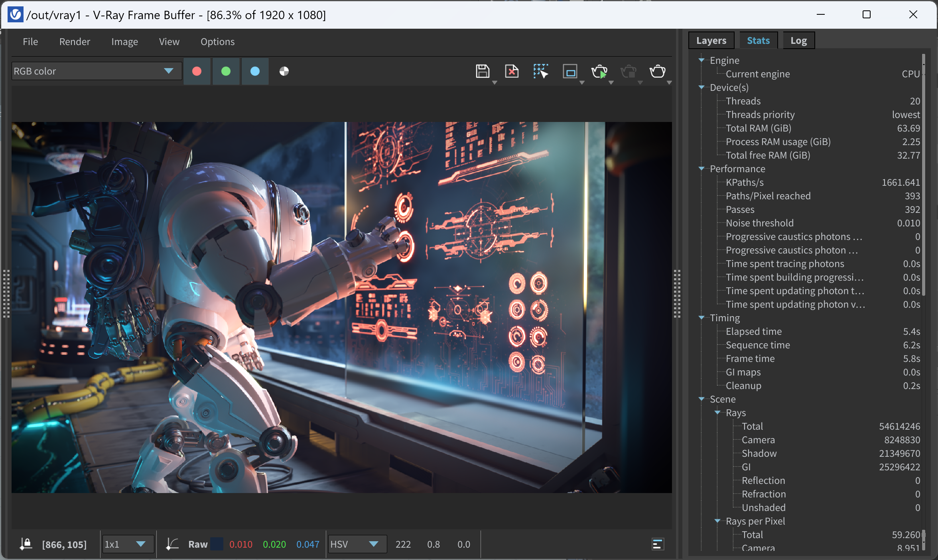This screenshot has width=938, height=560.
Task: Toggle the status bar panel icon
Action: coord(658,544)
